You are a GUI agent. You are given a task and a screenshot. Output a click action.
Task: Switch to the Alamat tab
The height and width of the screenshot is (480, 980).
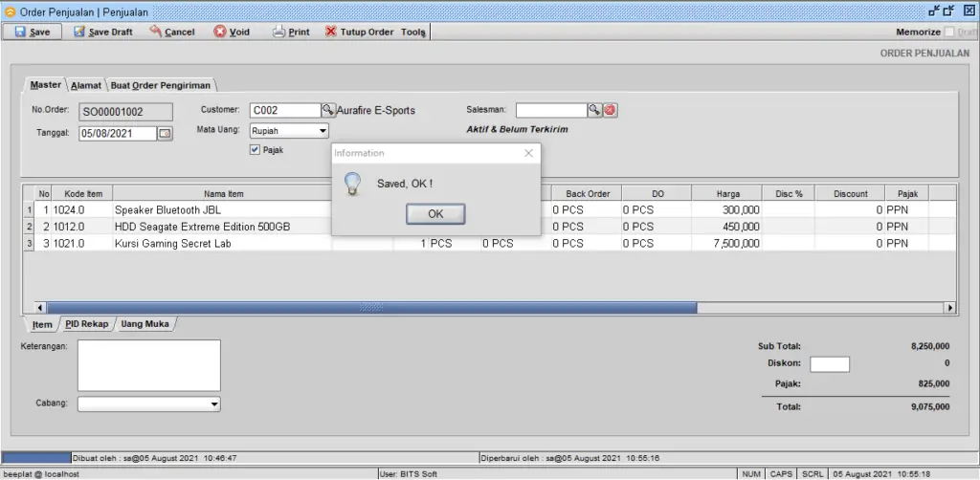86,85
